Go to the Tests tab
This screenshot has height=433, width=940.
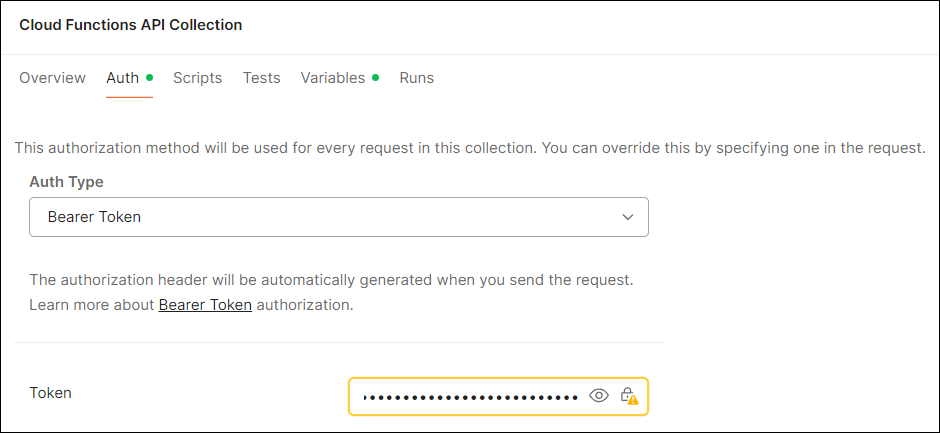pyautogui.click(x=261, y=78)
